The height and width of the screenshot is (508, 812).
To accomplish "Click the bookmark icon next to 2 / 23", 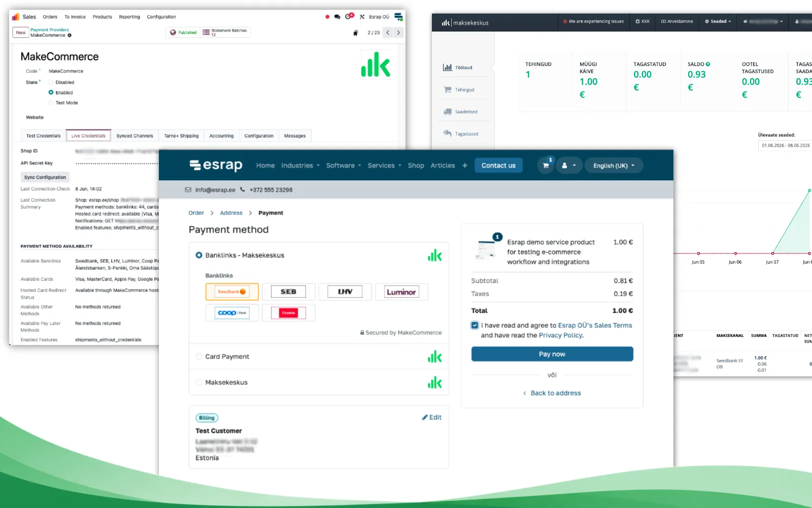I will pyautogui.click(x=356, y=33).
